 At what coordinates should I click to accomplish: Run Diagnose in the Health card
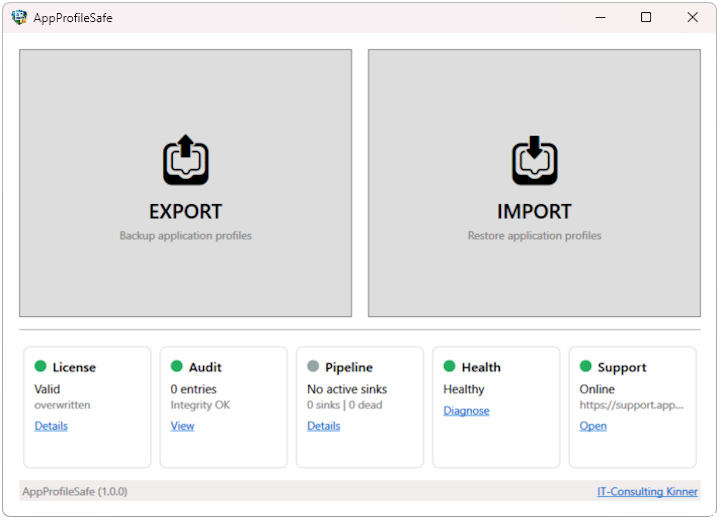point(466,411)
